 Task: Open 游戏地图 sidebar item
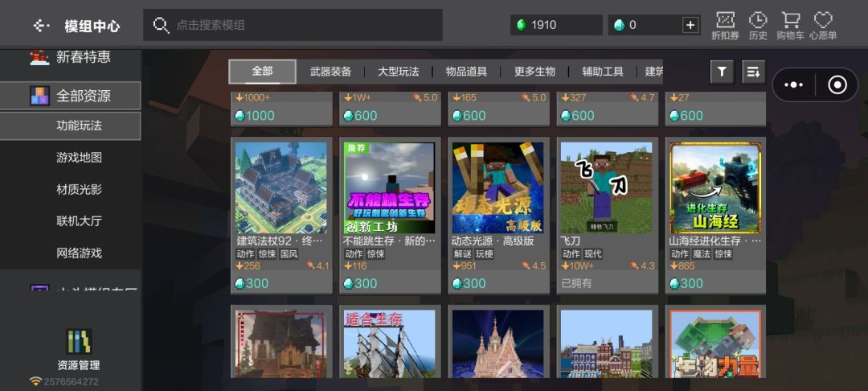(79, 158)
